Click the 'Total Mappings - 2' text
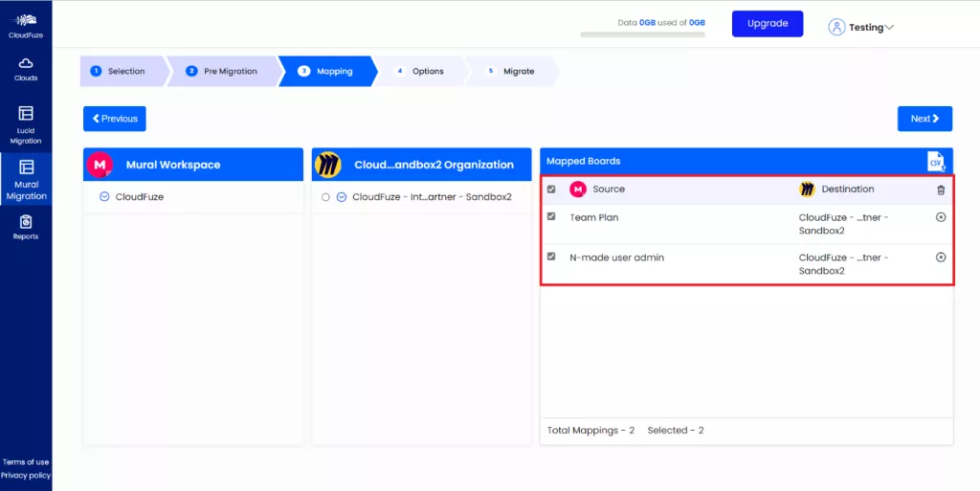This screenshot has width=980, height=491. point(590,431)
